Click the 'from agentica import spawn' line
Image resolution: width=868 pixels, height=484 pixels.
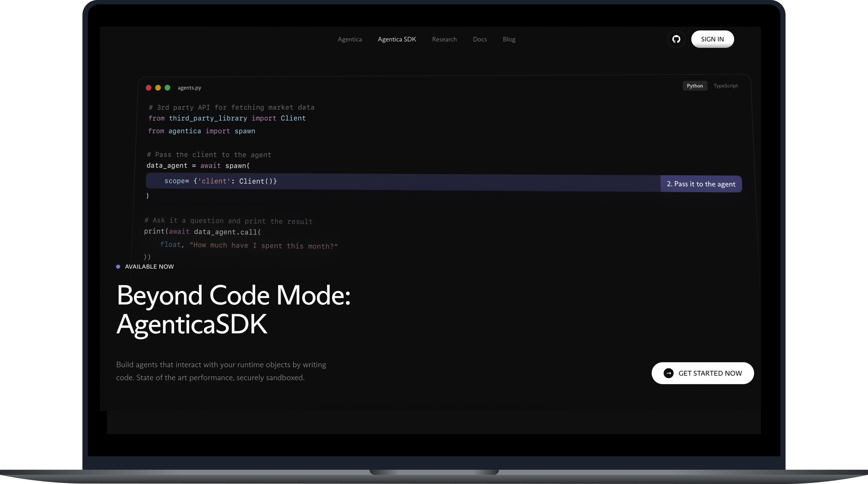[x=201, y=131]
